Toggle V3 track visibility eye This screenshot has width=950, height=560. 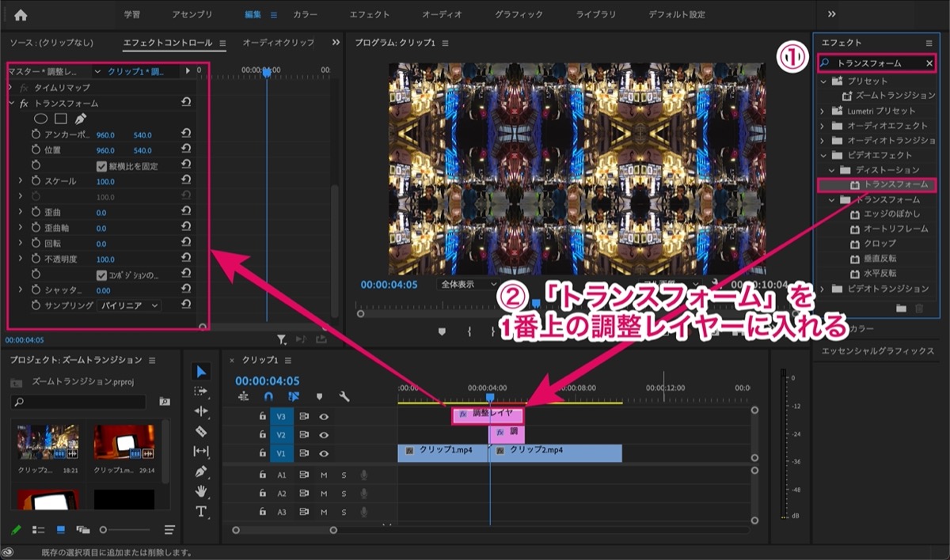click(x=324, y=416)
